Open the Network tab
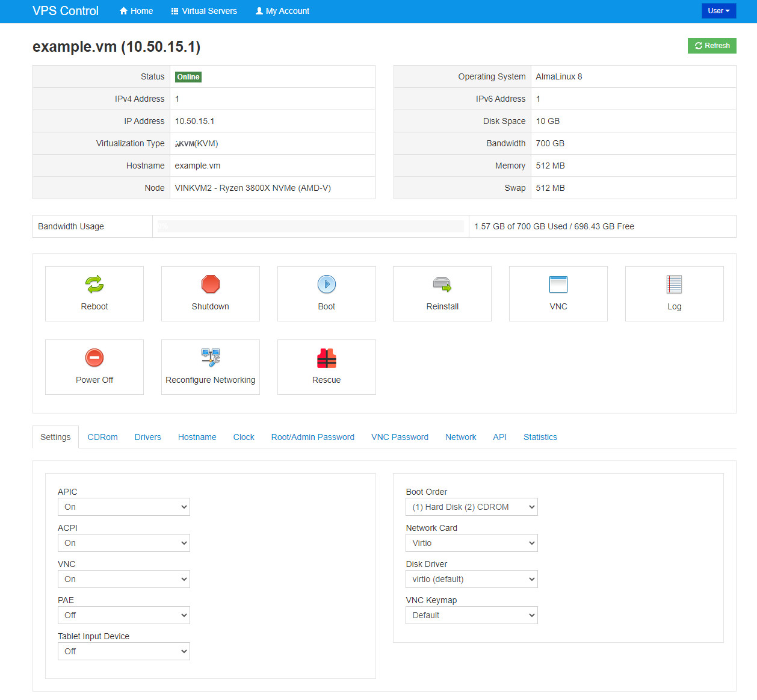This screenshot has width=757, height=700. pos(461,437)
